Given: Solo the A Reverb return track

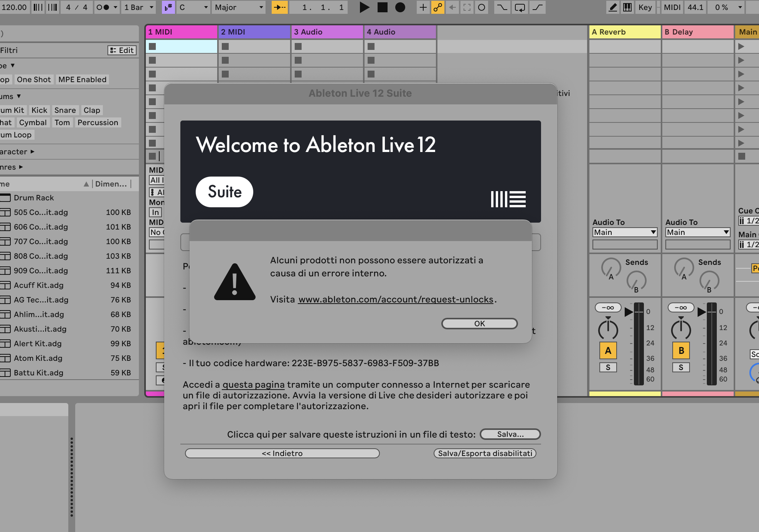Looking at the screenshot, I should pyautogui.click(x=608, y=367).
